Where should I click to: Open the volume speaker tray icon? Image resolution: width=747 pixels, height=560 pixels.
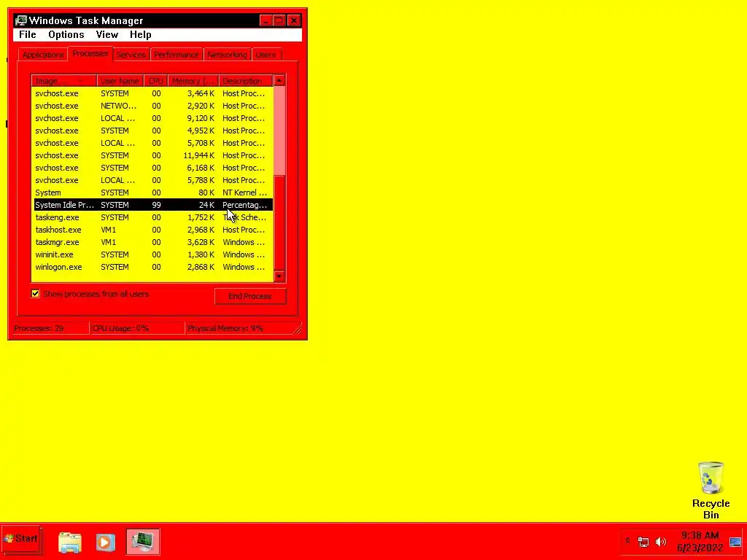(661, 542)
